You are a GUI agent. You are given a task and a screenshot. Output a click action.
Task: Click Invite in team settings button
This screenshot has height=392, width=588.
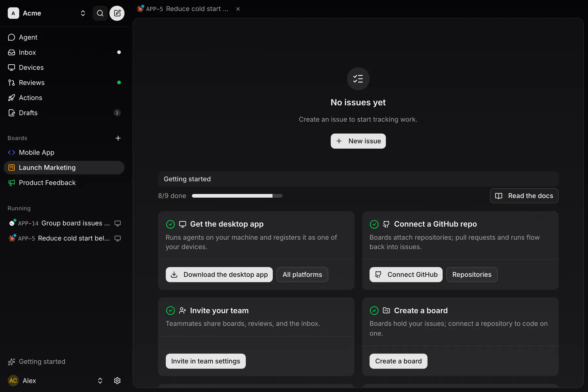(206, 361)
